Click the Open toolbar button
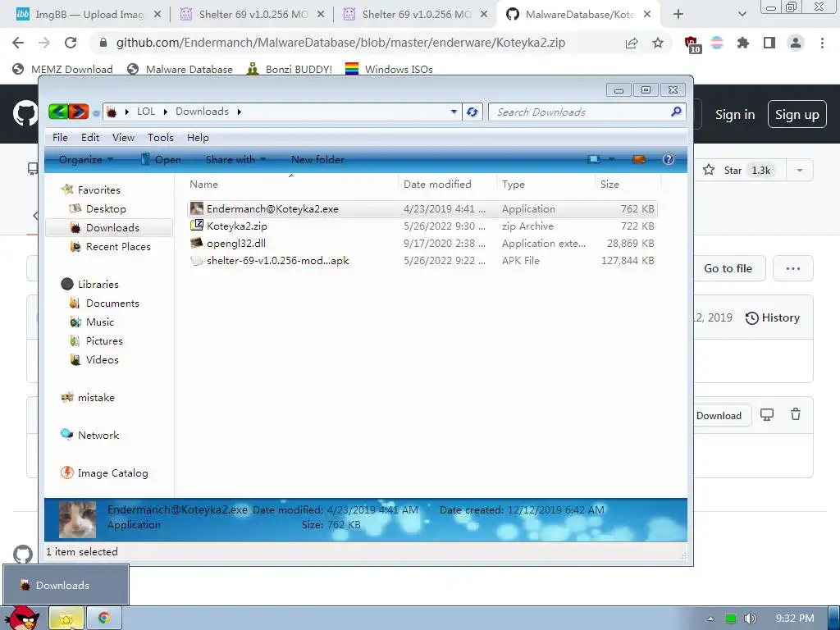This screenshot has height=630, width=840. [161, 160]
